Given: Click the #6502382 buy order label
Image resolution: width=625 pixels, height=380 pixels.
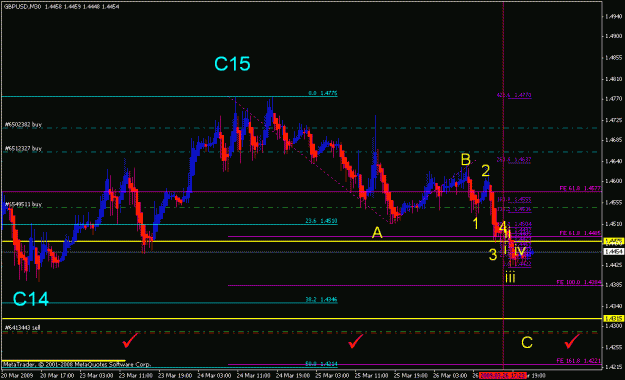Looking at the screenshot, I should tap(23, 125).
